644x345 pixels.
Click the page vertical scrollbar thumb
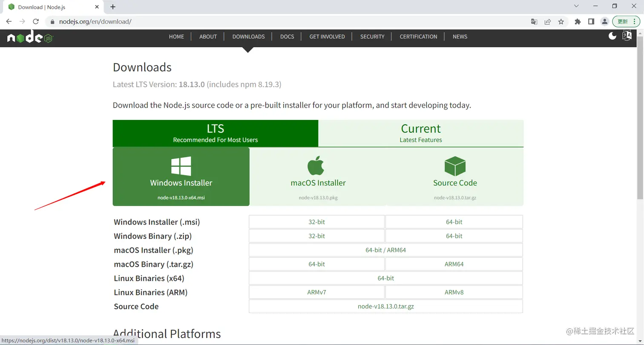tap(640, 117)
